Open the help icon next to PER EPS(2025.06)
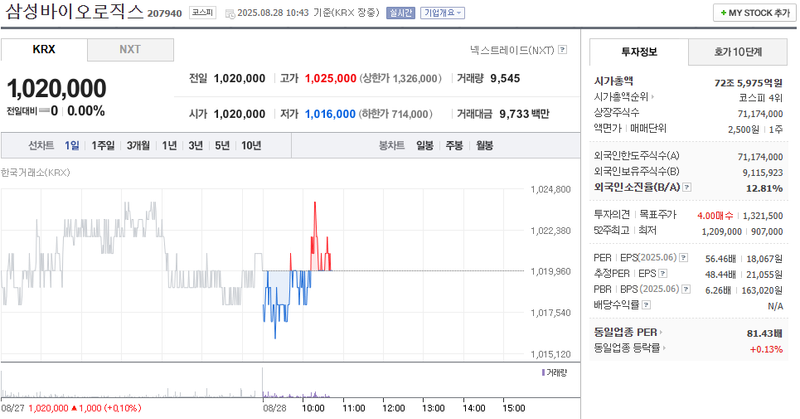Image resolution: width=800 pixels, height=419 pixels. pyautogui.click(x=684, y=258)
